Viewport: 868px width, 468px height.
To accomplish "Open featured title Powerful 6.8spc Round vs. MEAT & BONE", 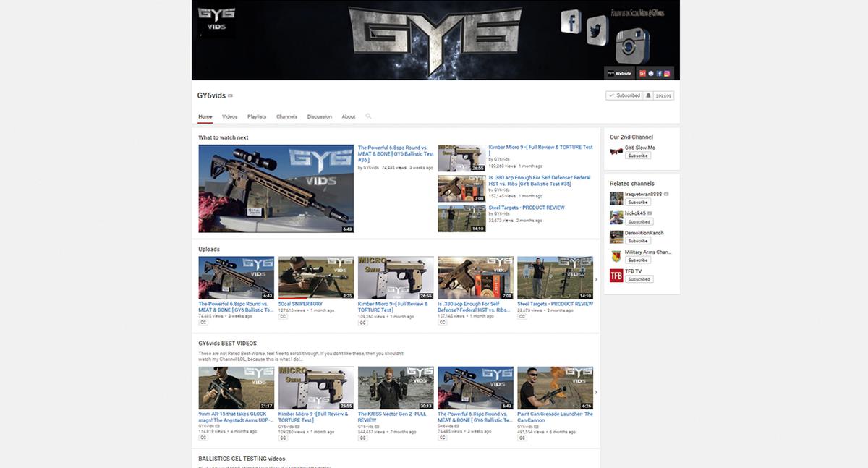I will pyautogui.click(x=396, y=153).
